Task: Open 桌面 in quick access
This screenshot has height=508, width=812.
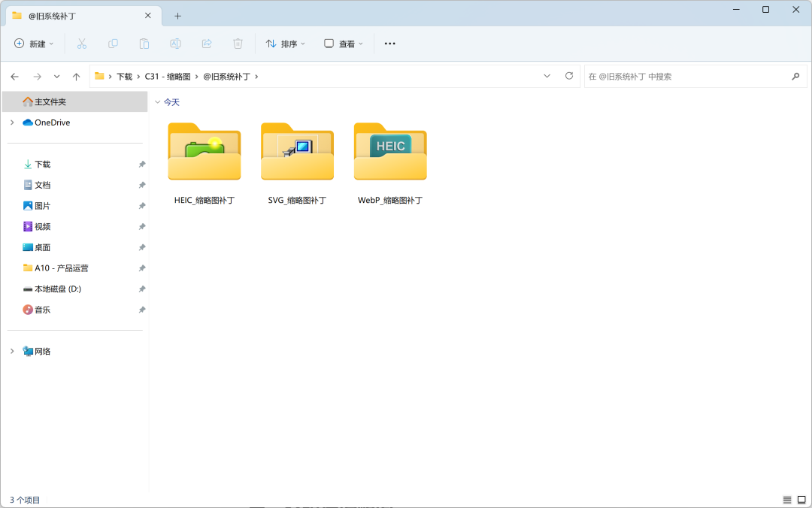Action: tap(42, 247)
